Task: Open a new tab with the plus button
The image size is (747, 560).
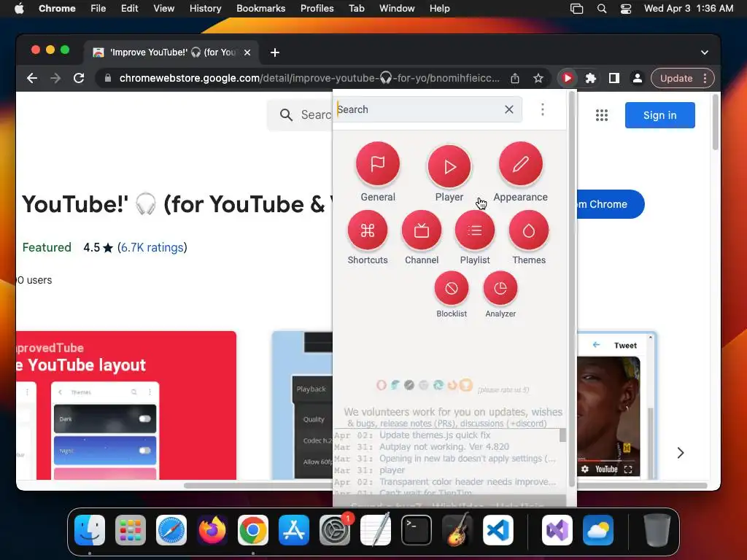Action: click(275, 52)
